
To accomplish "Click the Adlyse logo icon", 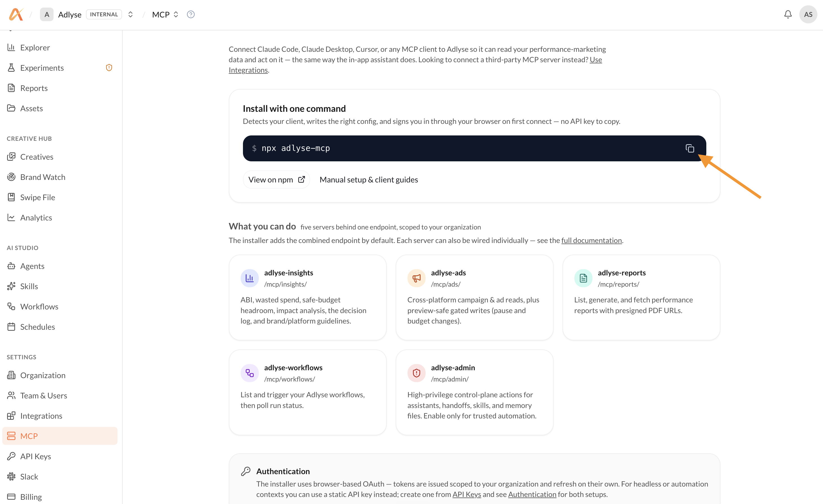I will point(16,14).
